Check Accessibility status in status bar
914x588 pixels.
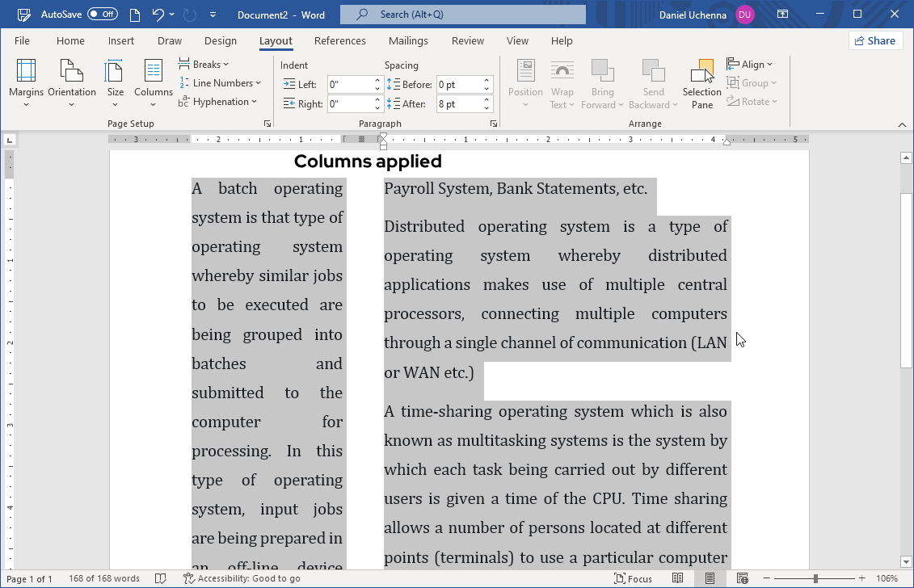click(242, 578)
